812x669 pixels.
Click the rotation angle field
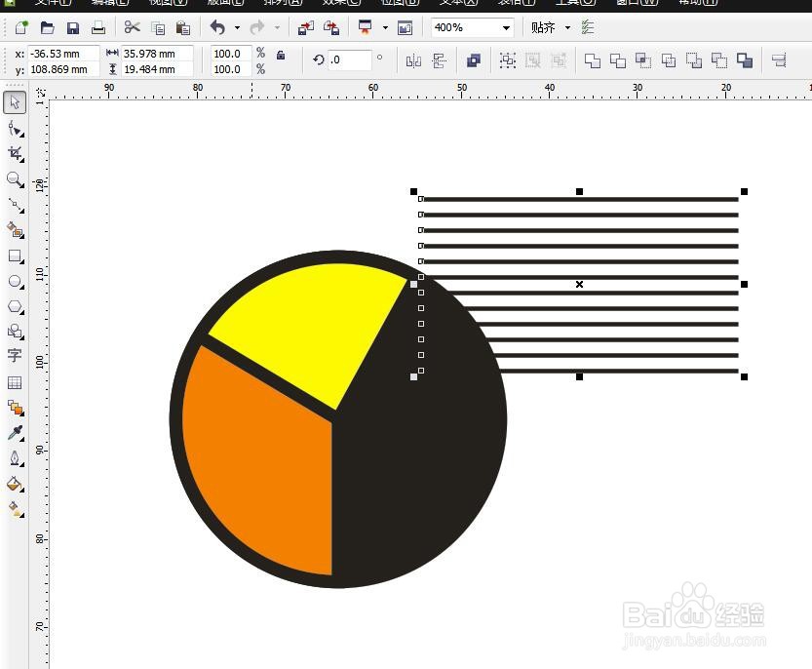click(350, 60)
